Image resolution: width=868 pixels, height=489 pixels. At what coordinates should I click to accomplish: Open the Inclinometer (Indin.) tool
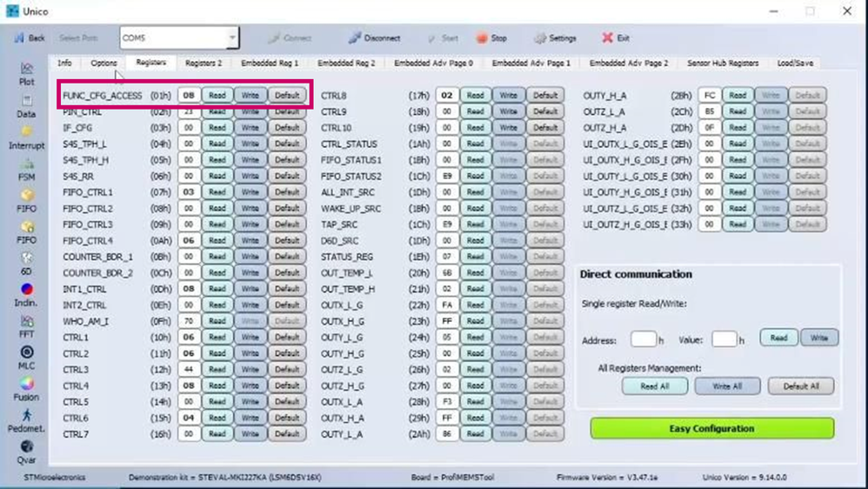tap(26, 296)
